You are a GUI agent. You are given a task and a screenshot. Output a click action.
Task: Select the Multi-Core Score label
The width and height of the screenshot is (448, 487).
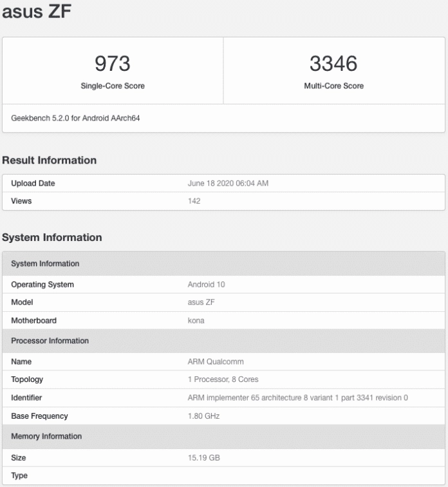[333, 86]
